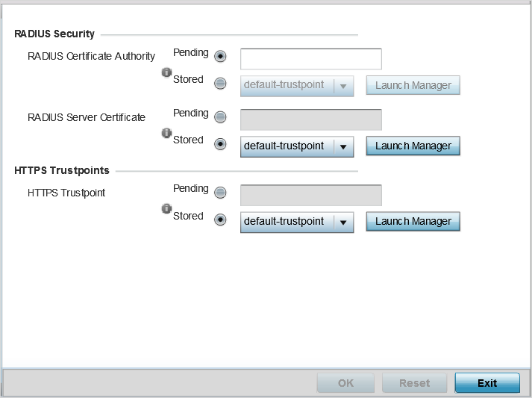Select Stored for RADIUS Certificate Authority

point(220,83)
